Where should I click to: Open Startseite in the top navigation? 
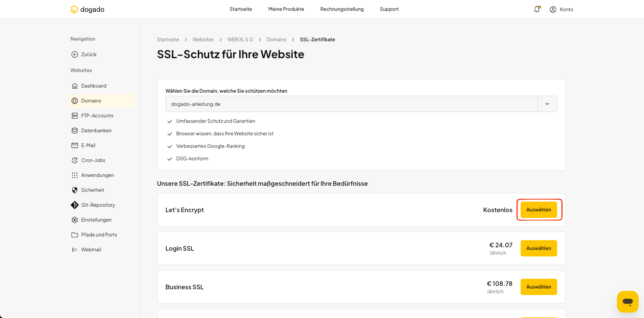(241, 9)
